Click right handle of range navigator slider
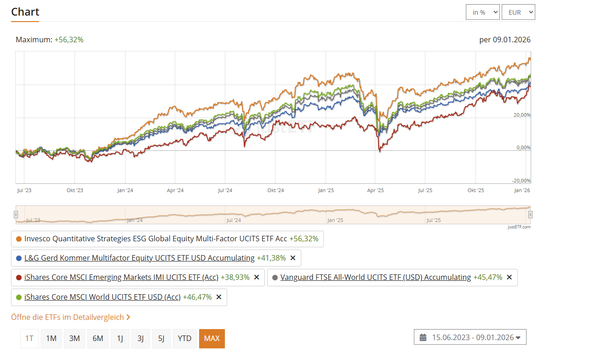The image size is (613, 364). [530, 215]
